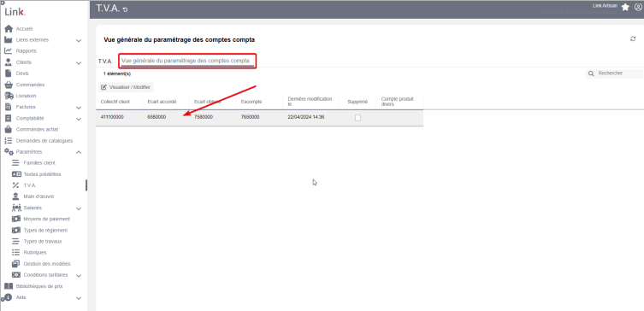
Task: Open the user account icon
Action: pos(638,8)
